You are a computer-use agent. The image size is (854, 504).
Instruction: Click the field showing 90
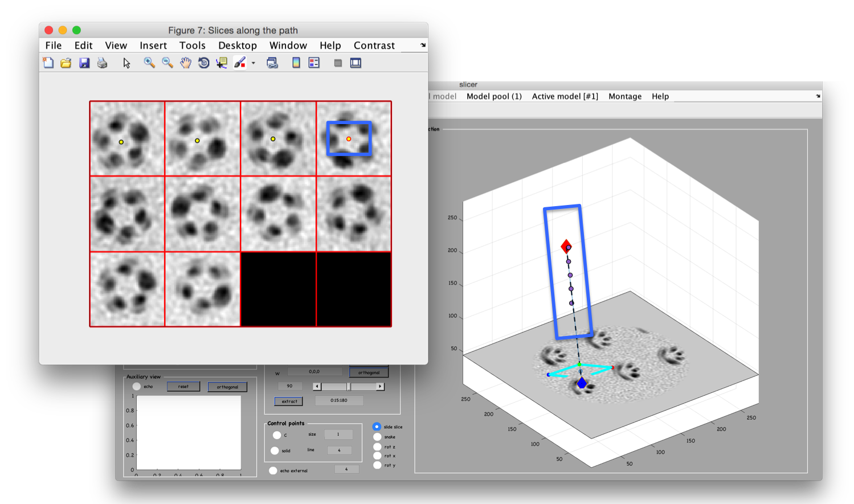(x=289, y=386)
